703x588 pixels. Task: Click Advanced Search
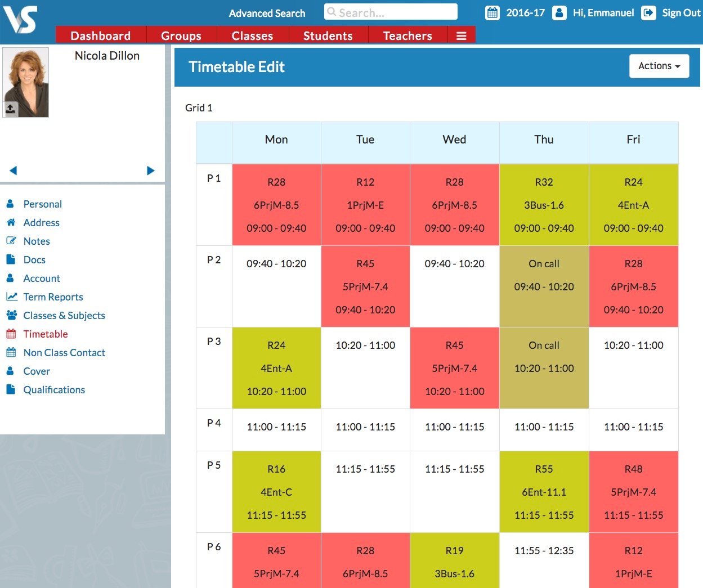(267, 13)
